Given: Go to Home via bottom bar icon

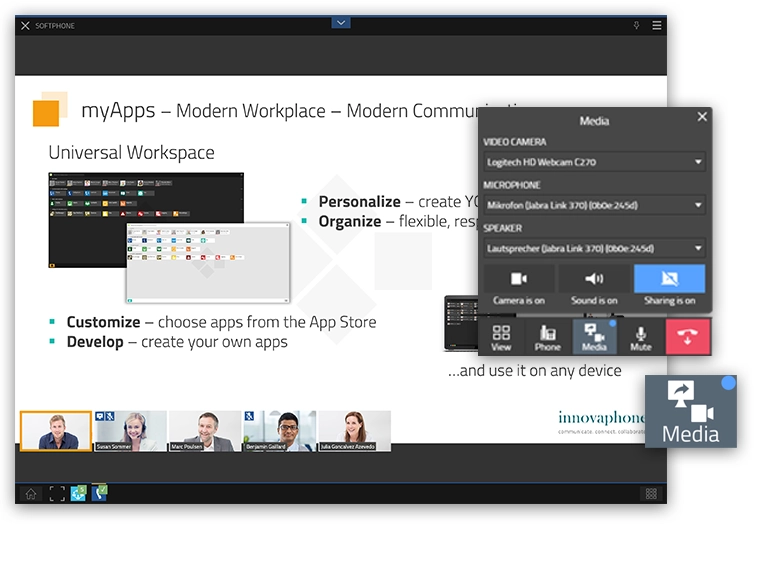Looking at the screenshot, I should (x=31, y=494).
